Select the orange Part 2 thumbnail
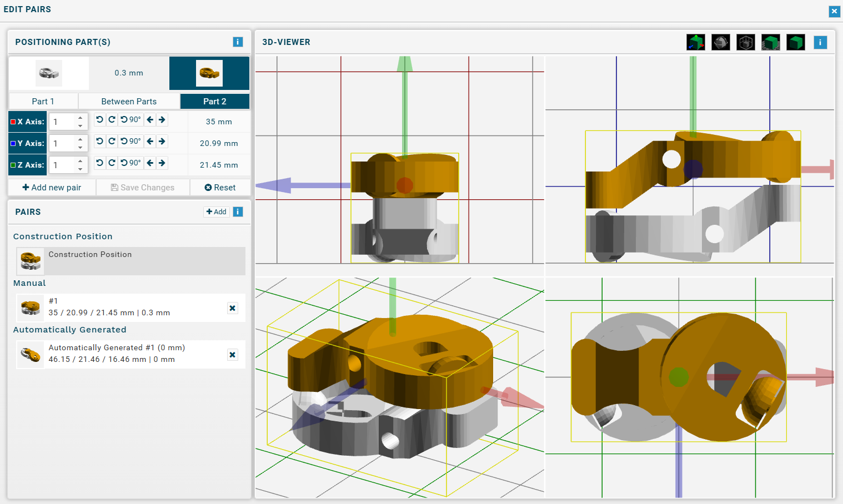The height and width of the screenshot is (504, 843). coord(209,73)
